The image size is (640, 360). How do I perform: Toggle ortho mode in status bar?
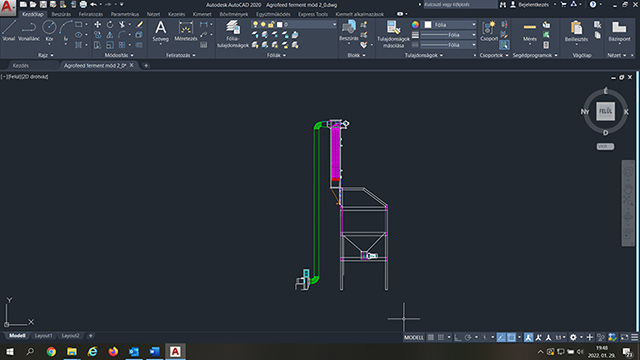point(458,337)
